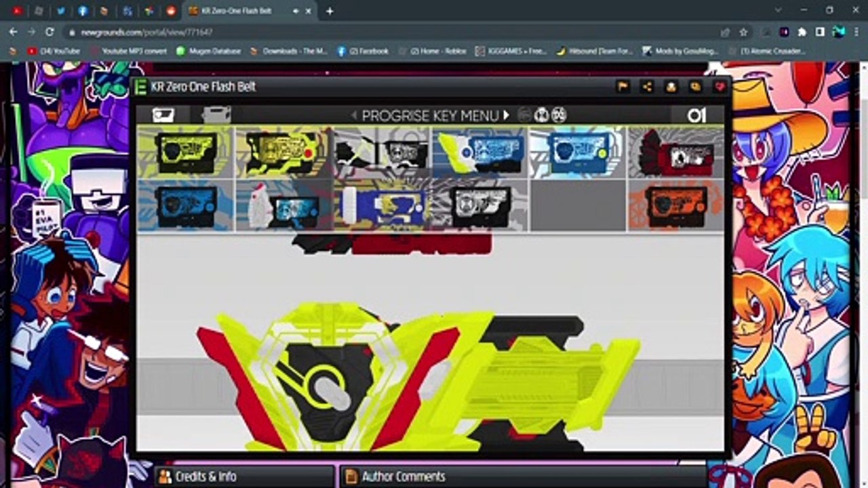Switch to the pinned Twitter tab

61,11
